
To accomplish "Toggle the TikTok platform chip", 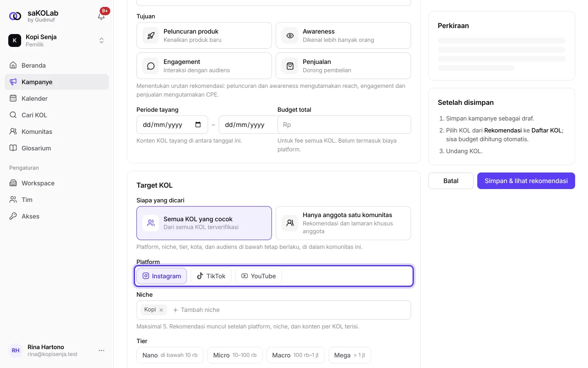I will (x=211, y=276).
